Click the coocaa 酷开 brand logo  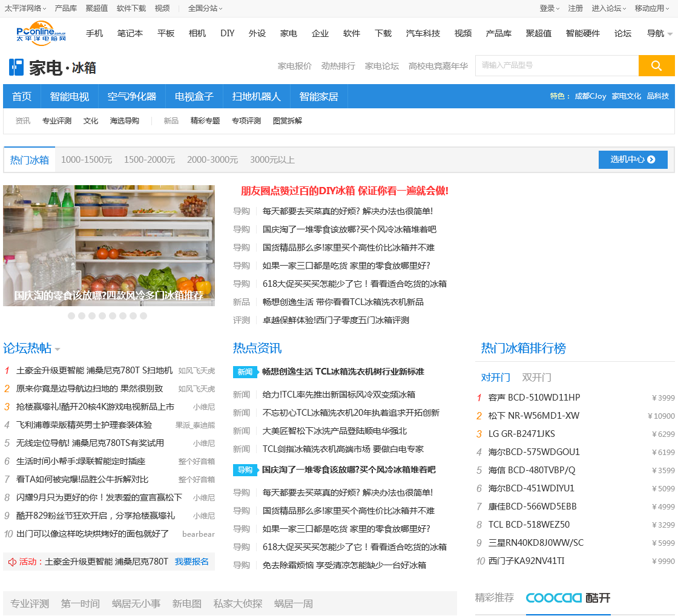[x=568, y=598]
